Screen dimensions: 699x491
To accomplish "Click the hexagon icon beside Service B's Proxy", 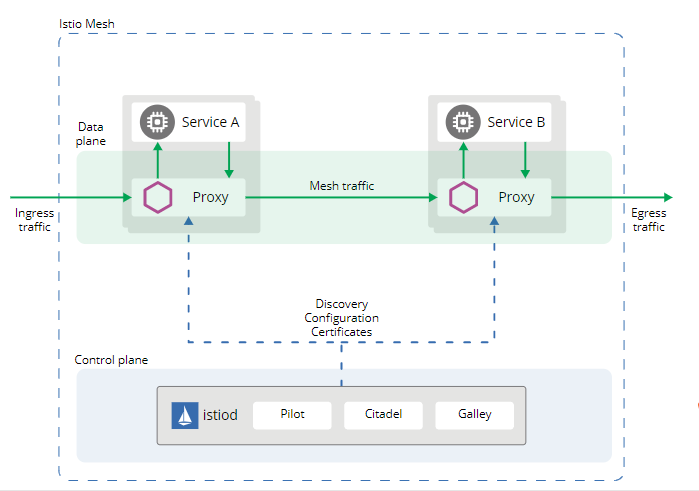I will (x=464, y=197).
